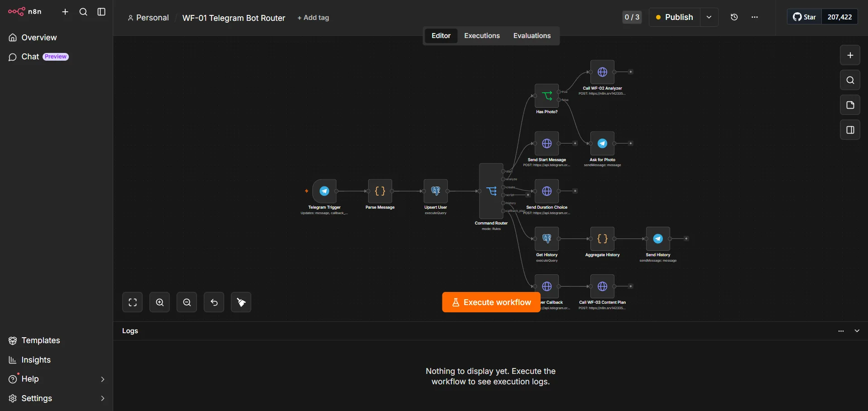This screenshot has width=868, height=411.
Task: Open workflow version history
Action: coord(734,17)
